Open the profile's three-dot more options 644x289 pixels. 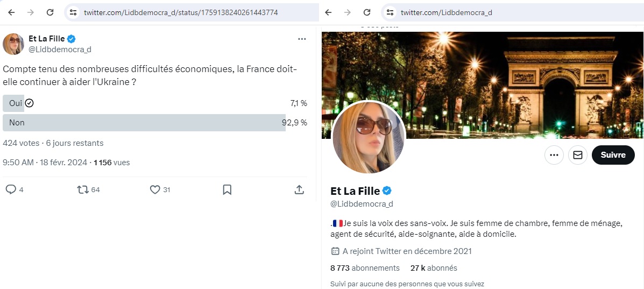[x=554, y=155]
